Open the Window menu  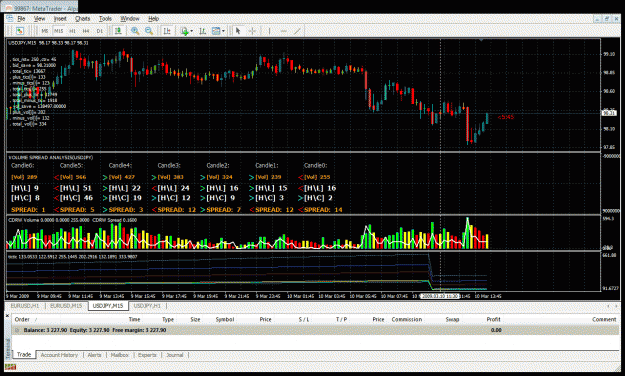(x=130, y=19)
